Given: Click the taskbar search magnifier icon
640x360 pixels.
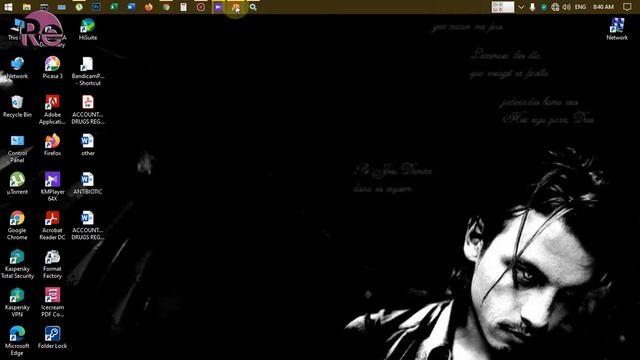Looking at the screenshot, I should [253, 7].
